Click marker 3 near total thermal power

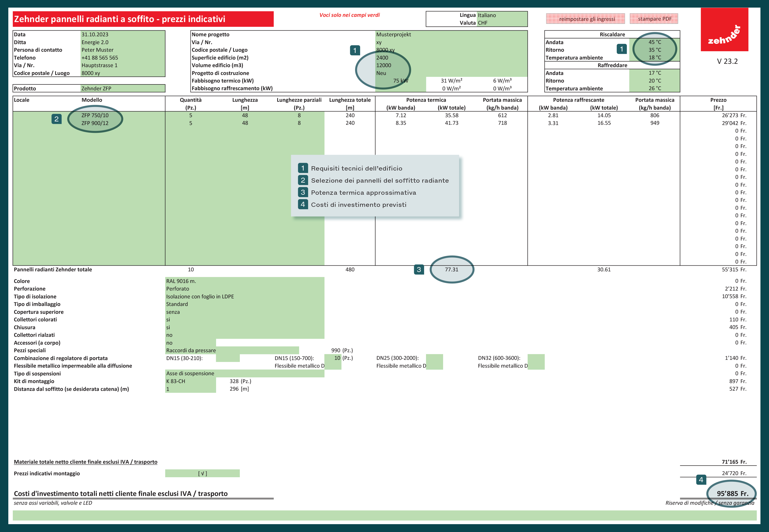tap(419, 270)
